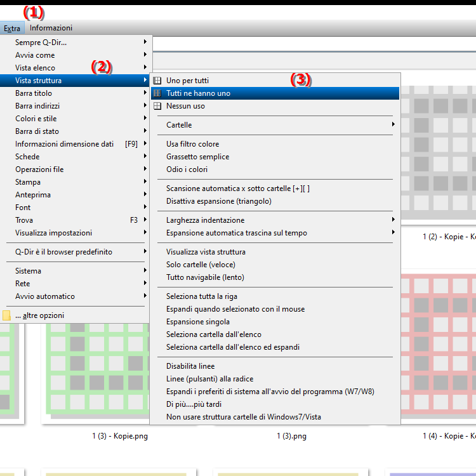Image resolution: width=476 pixels, height=476 pixels.
Task: Click the Uno per tutti grid icon
Action: coord(157,81)
